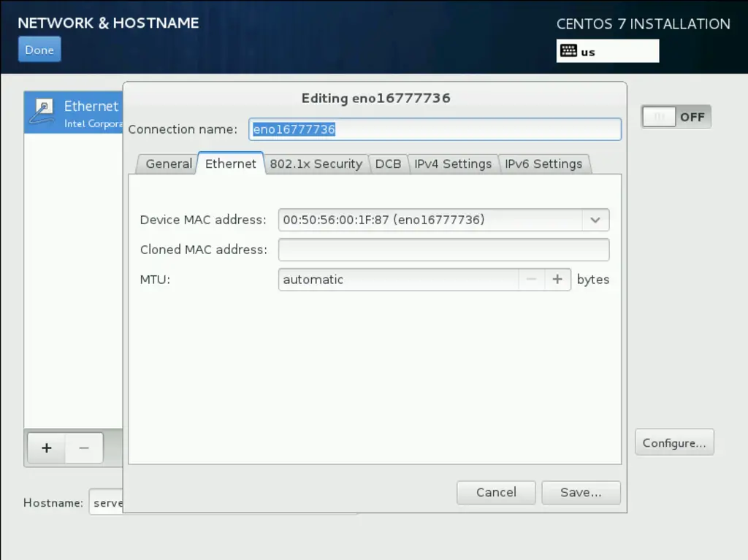748x560 pixels.
Task: Open the IPv4 Settings tab
Action: 453,164
